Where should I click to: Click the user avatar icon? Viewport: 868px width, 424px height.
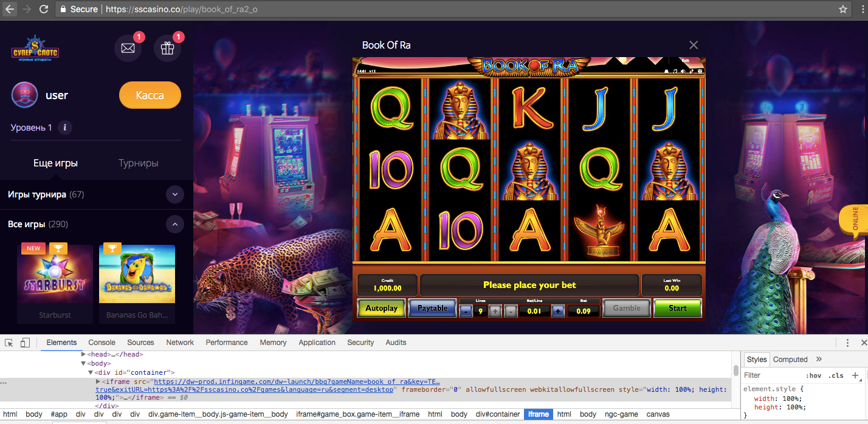click(24, 95)
